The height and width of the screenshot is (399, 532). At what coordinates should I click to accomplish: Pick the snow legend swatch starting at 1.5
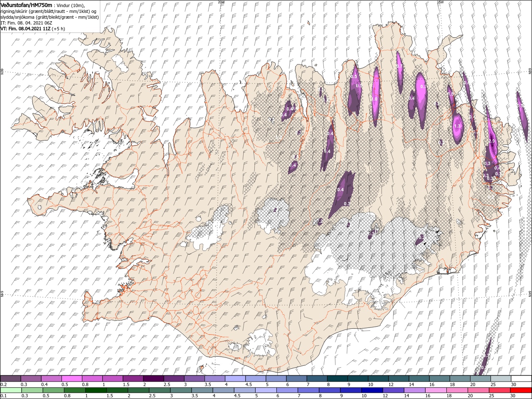(x=133, y=379)
